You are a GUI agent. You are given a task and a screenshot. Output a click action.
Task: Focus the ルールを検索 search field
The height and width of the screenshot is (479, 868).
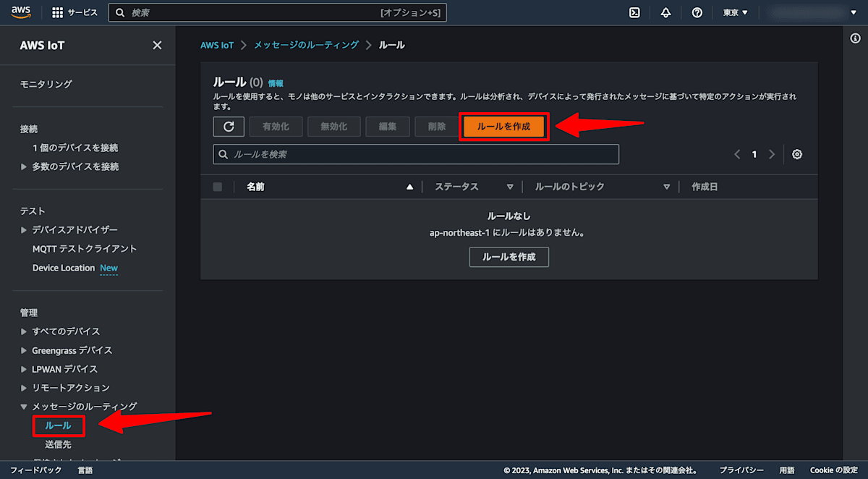coord(416,154)
